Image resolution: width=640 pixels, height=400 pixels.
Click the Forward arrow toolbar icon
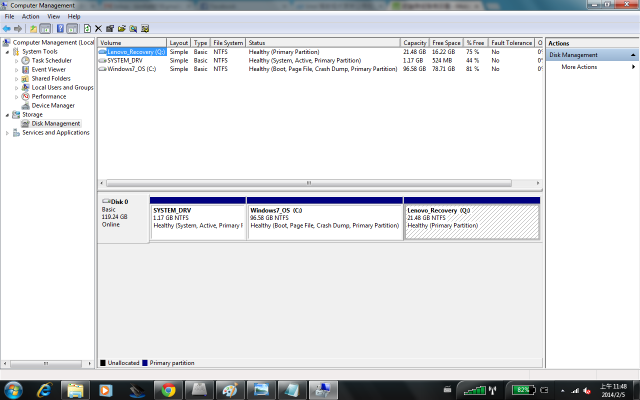point(18,29)
